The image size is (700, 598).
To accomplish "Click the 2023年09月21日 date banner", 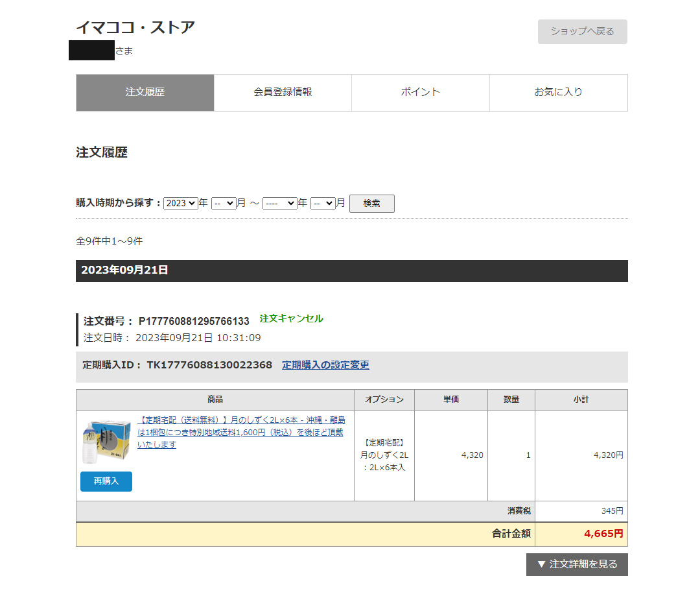I will (x=124, y=270).
